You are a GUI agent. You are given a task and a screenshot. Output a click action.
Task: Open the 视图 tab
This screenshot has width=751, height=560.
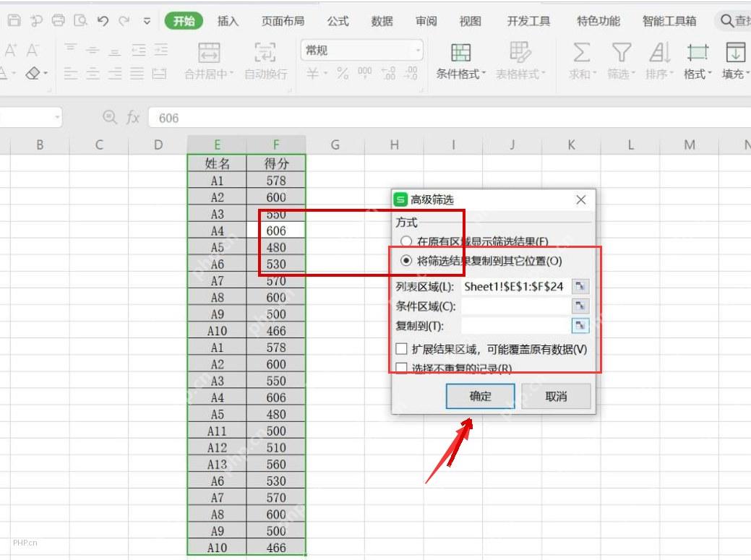[x=471, y=21]
